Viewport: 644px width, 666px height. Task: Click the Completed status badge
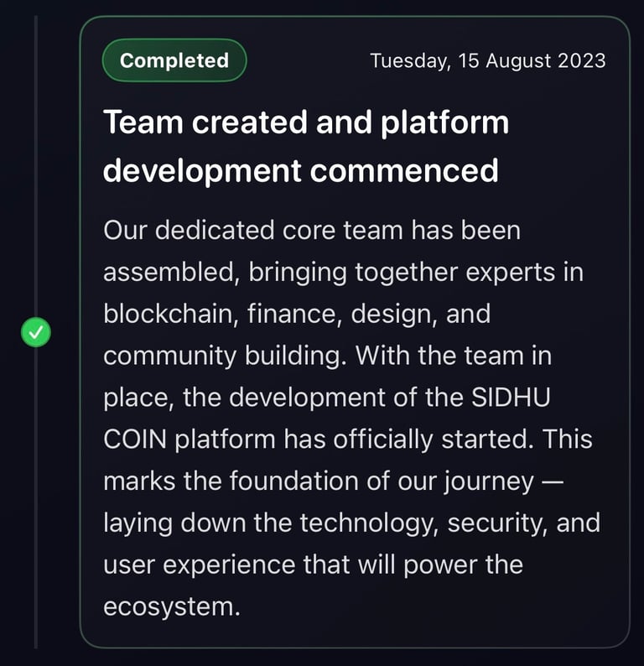174,60
